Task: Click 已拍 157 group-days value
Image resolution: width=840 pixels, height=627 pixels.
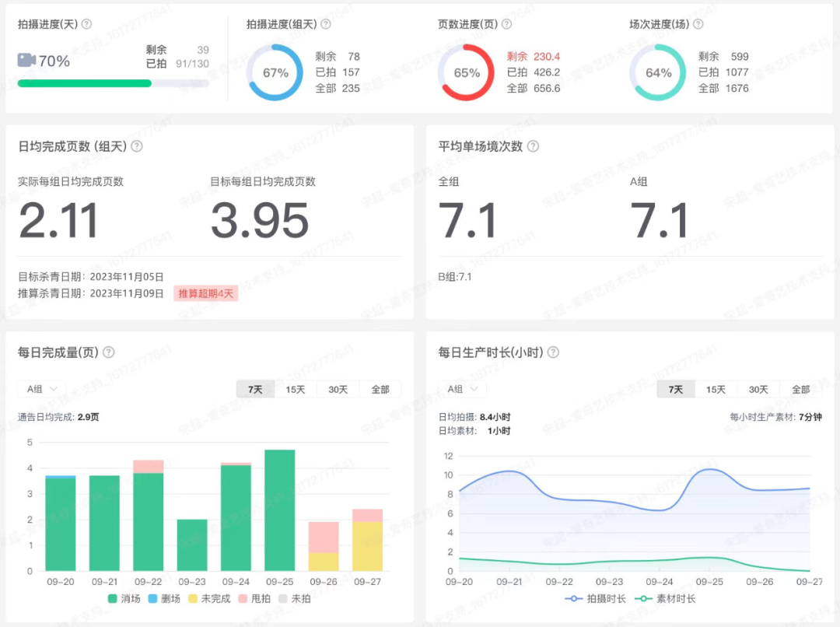Action: point(338,72)
